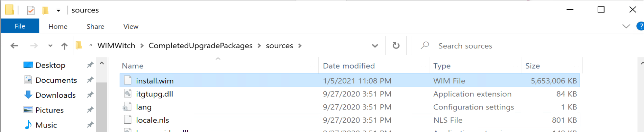Refresh the sources folder view
This screenshot has height=132, width=644.
pos(396,46)
